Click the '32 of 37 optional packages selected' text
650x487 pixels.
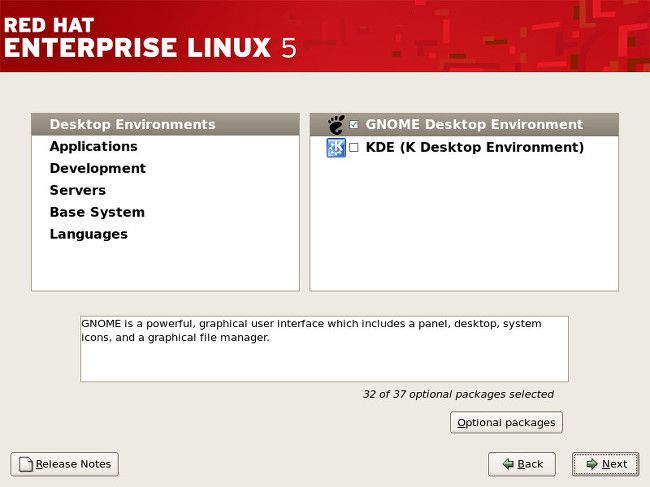pyautogui.click(x=458, y=394)
